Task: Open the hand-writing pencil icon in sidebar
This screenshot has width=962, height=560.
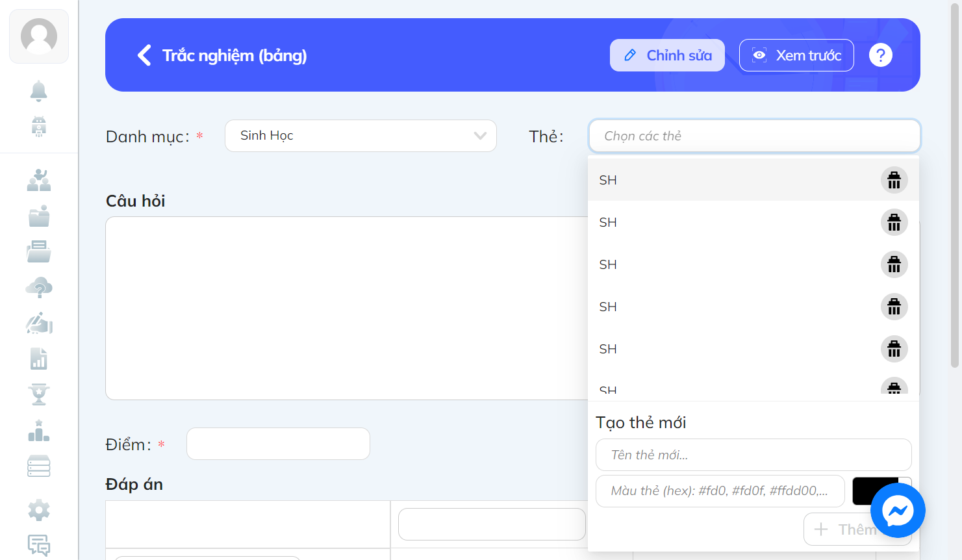Action: pos(39,323)
